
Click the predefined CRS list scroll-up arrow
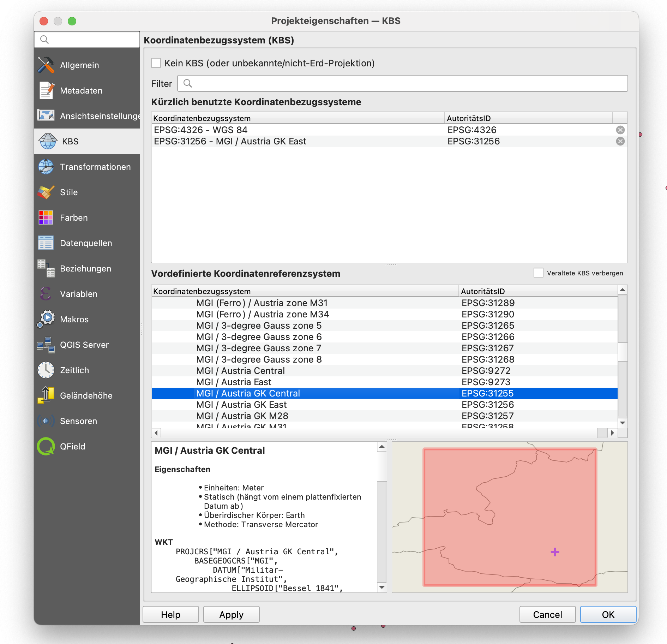tap(623, 290)
